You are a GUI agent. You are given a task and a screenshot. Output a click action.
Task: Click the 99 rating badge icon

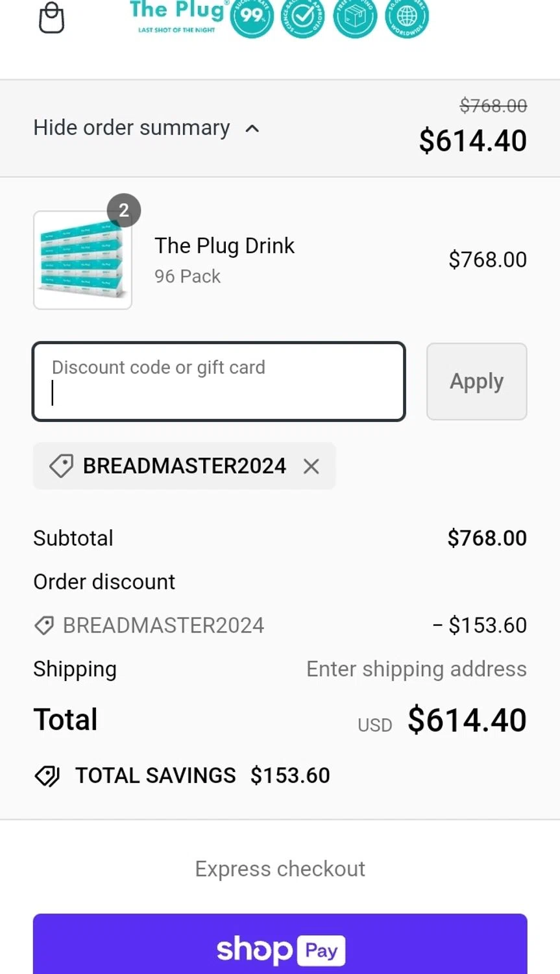252,17
